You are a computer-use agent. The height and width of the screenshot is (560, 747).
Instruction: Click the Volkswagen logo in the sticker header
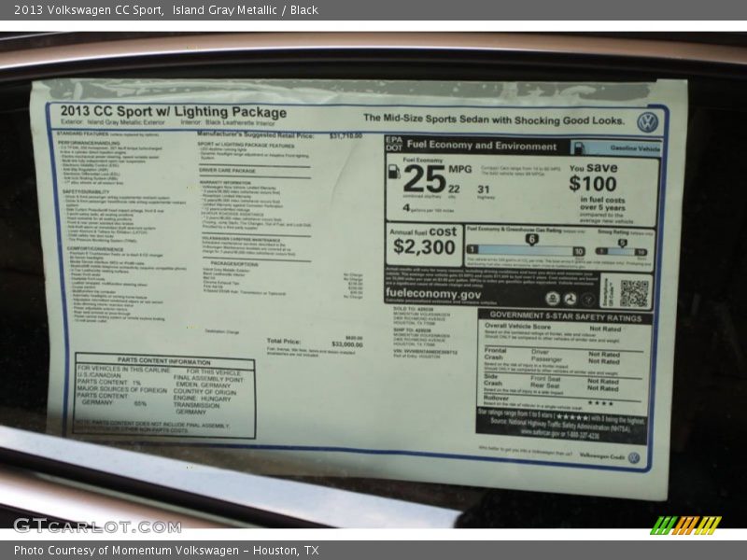pyautogui.click(x=648, y=123)
